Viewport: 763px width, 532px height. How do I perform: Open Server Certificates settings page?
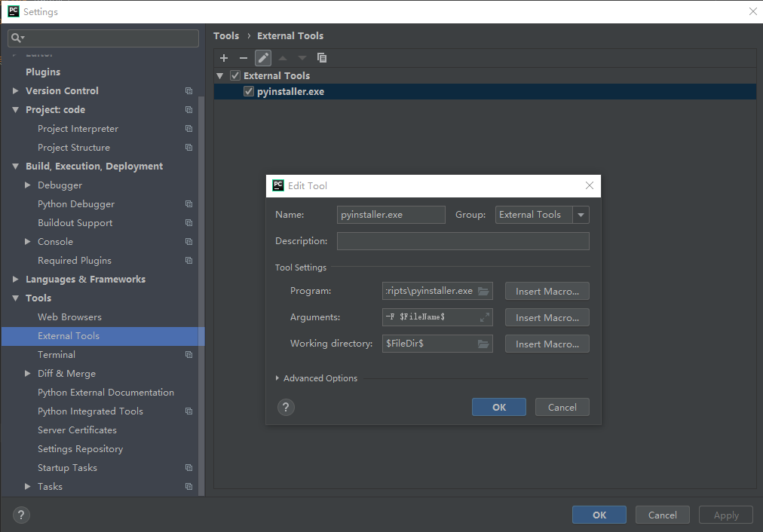click(x=77, y=430)
